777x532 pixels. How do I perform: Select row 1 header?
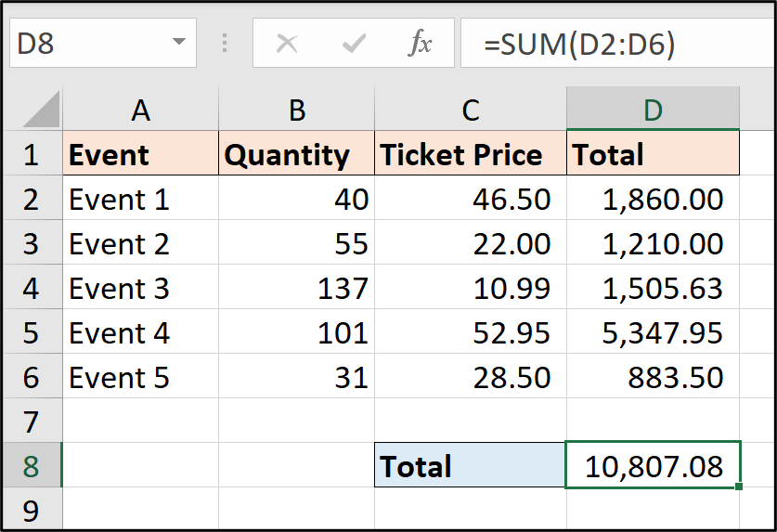tap(32, 153)
